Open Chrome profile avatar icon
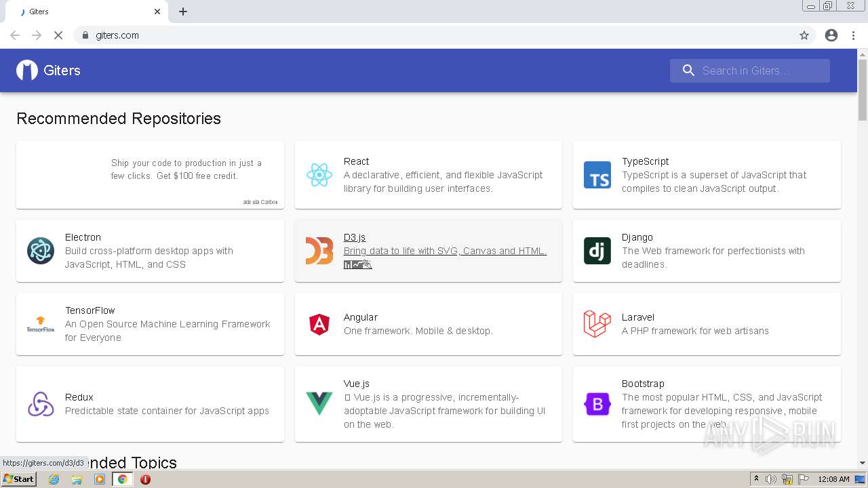Screen dimensions: 868x488 coord(831,35)
